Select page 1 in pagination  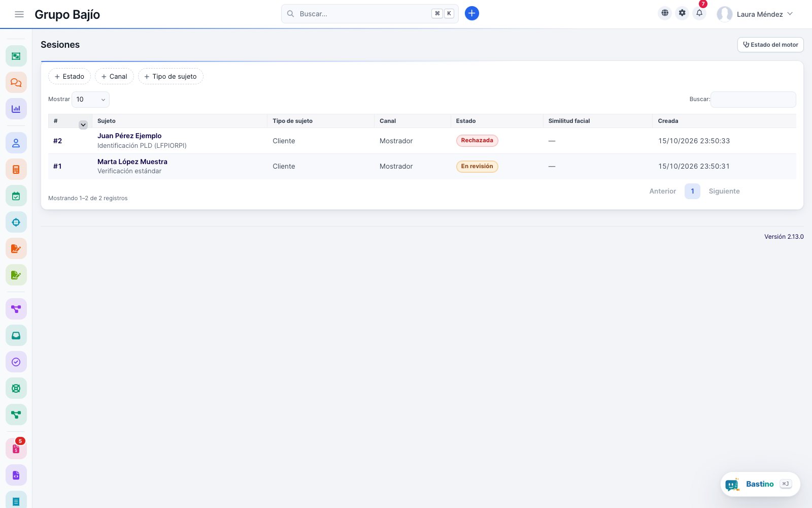point(692,191)
